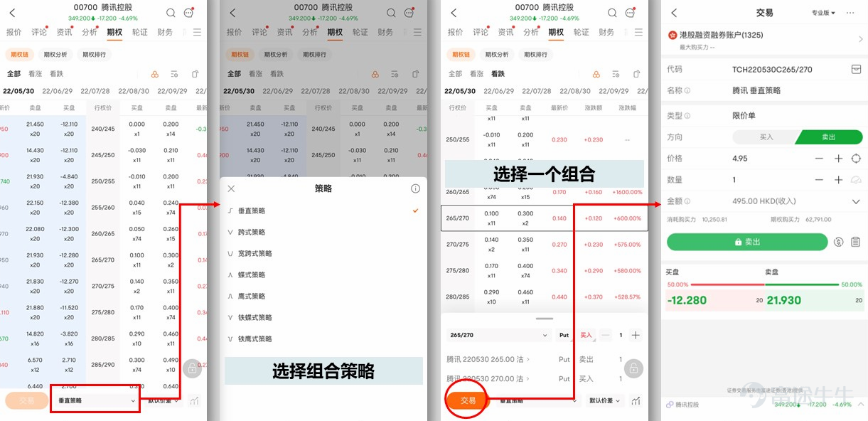
Task: Select 鹰式策略 in the strategy list
Action: (x=323, y=296)
